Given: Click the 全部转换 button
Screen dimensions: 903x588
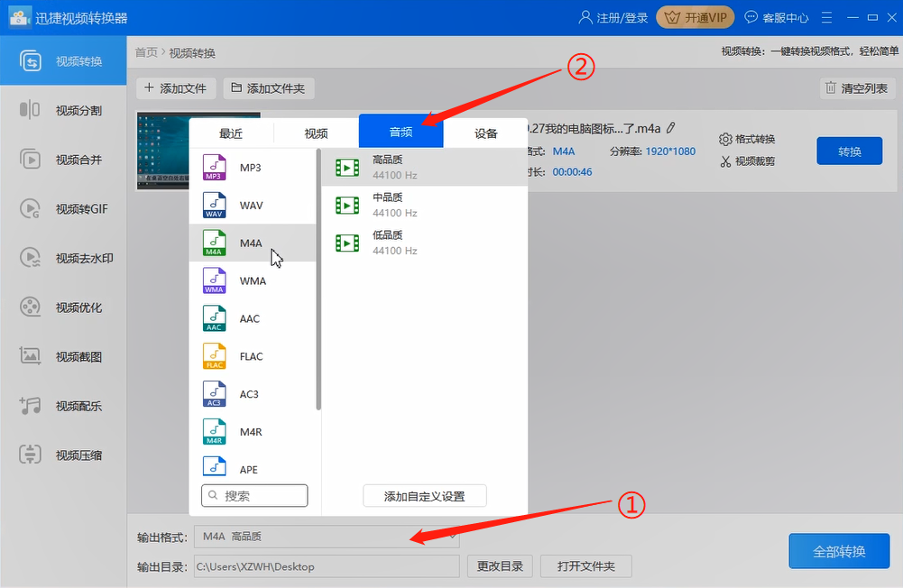Looking at the screenshot, I should 839,551.
